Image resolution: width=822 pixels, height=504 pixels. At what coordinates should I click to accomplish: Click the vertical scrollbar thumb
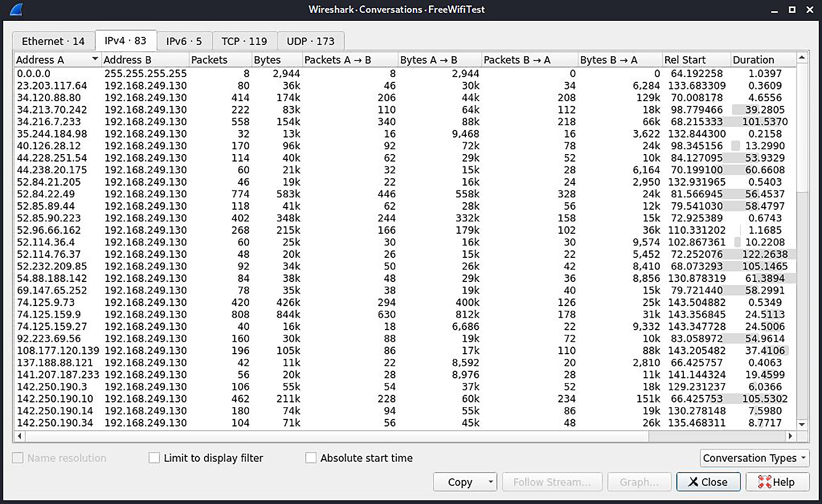[x=802, y=128]
